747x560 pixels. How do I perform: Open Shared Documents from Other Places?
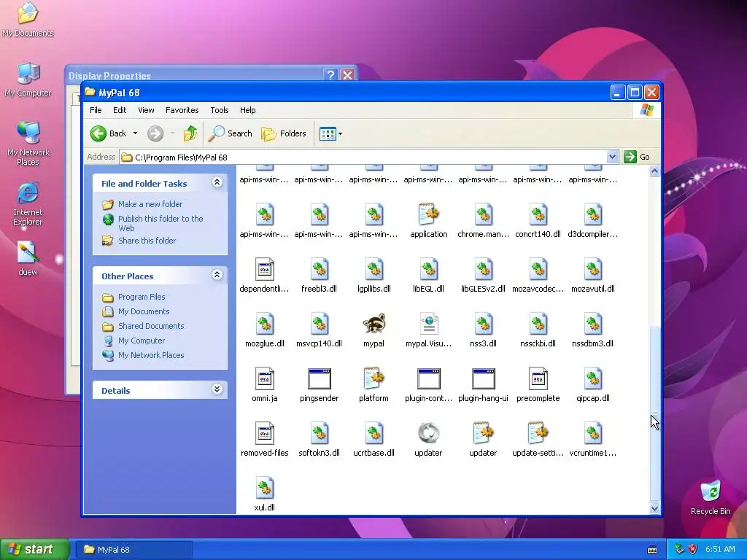point(151,326)
